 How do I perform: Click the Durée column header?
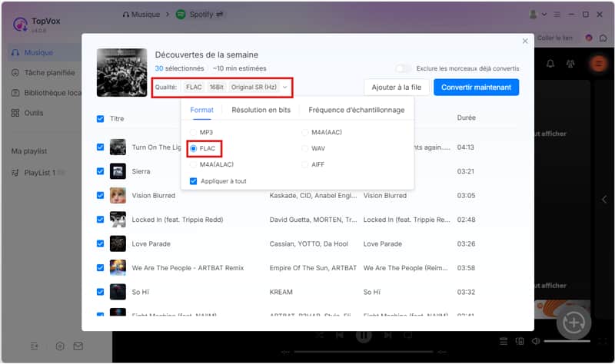(x=466, y=118)
